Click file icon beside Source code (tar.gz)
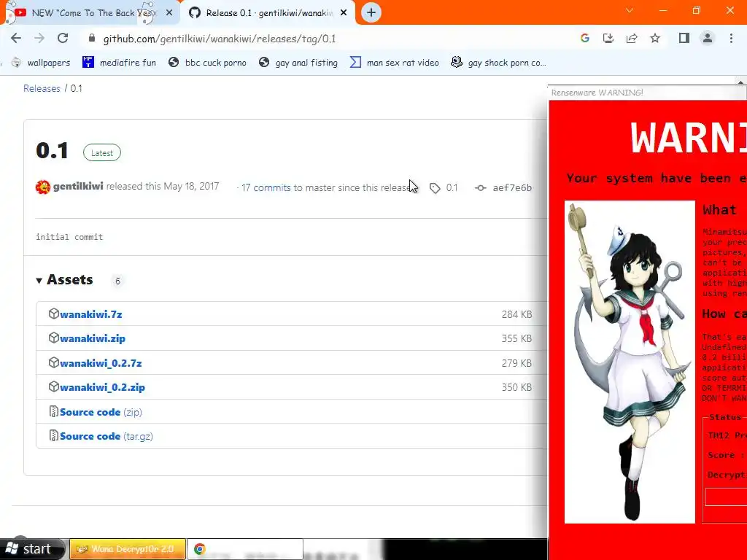This screenshot has height=560, width=747. [x=53, y=436]
